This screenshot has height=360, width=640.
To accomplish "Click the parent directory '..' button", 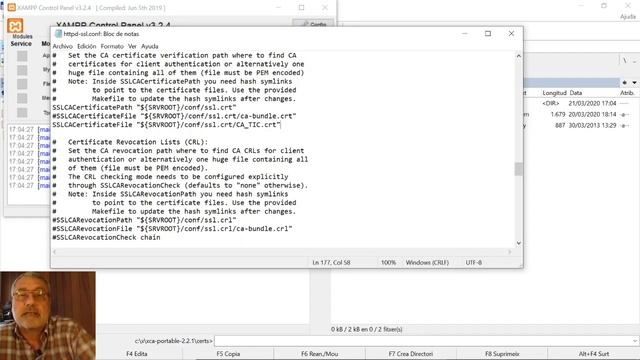I will [x=634, y=60].
